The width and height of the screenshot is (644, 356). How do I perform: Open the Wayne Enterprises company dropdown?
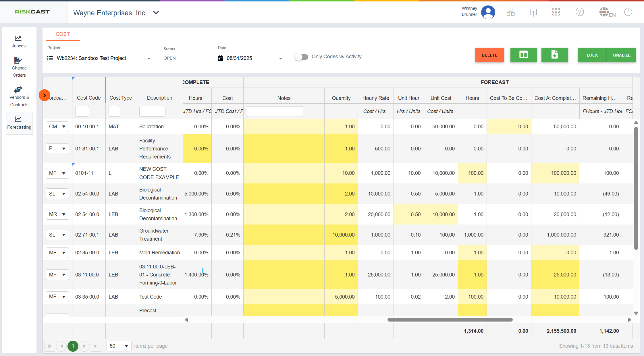tap(156, 13)
